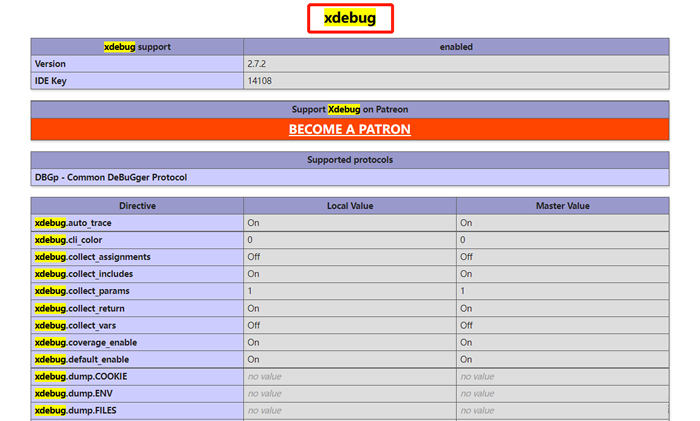Click the Directive column header
Viewport: 700px width, 421px height.
[x=137, y=206]
